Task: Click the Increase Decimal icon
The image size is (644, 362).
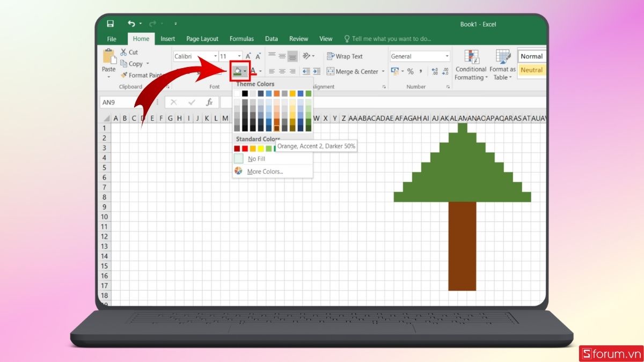Action: (x=435, y=71)
